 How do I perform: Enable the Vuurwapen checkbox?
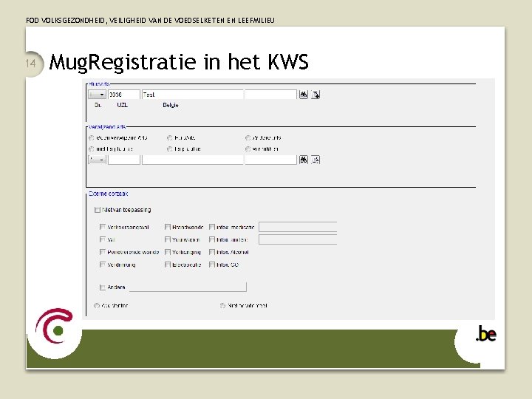[x=167, y=239]
